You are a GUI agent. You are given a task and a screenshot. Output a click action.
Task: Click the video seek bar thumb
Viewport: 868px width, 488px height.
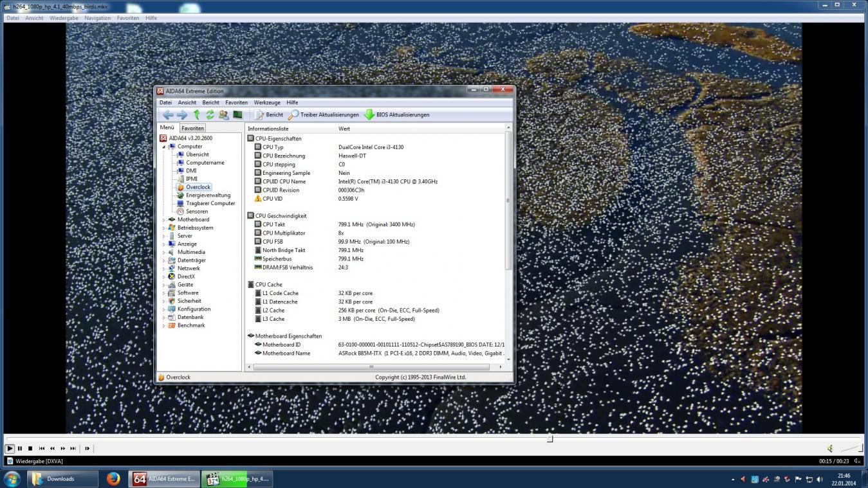point(549,438)
